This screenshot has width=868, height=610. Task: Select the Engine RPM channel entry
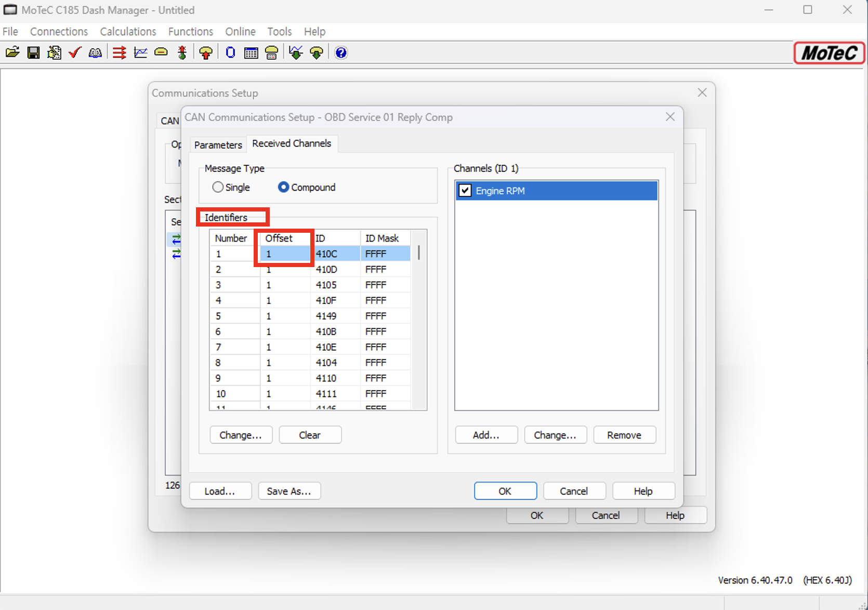coord(557,191)
